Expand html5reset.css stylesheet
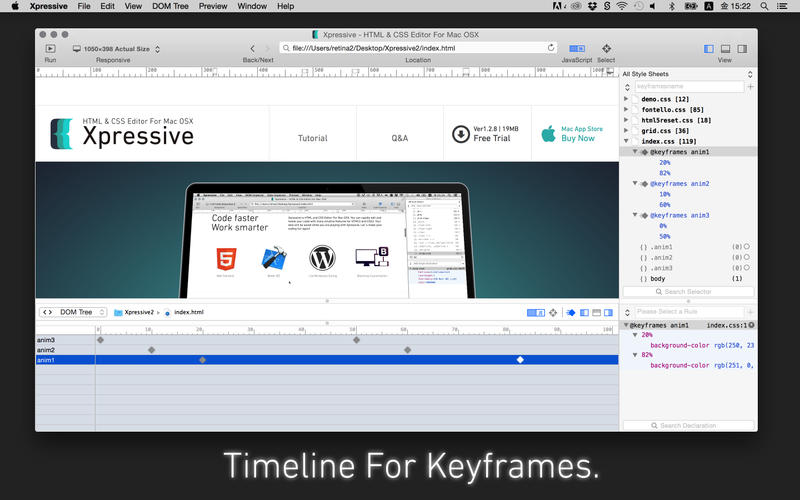Viewport: 800px width, 500px height. pyautogui.click(x=626, y=120)
